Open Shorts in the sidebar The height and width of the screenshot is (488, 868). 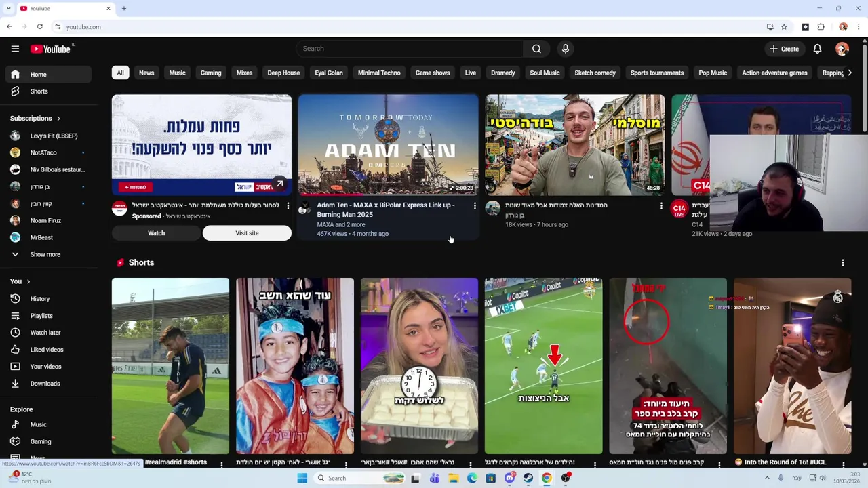(47, 91)
